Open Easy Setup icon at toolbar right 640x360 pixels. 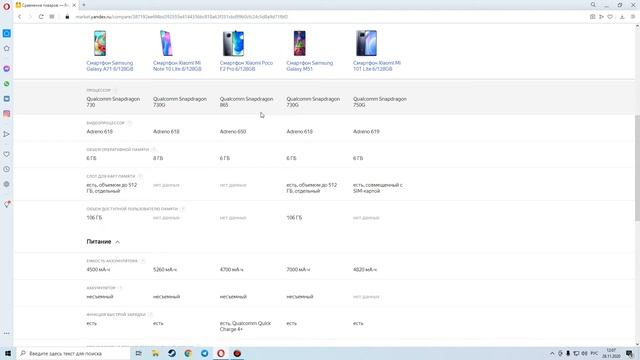[x=633, y=17]
